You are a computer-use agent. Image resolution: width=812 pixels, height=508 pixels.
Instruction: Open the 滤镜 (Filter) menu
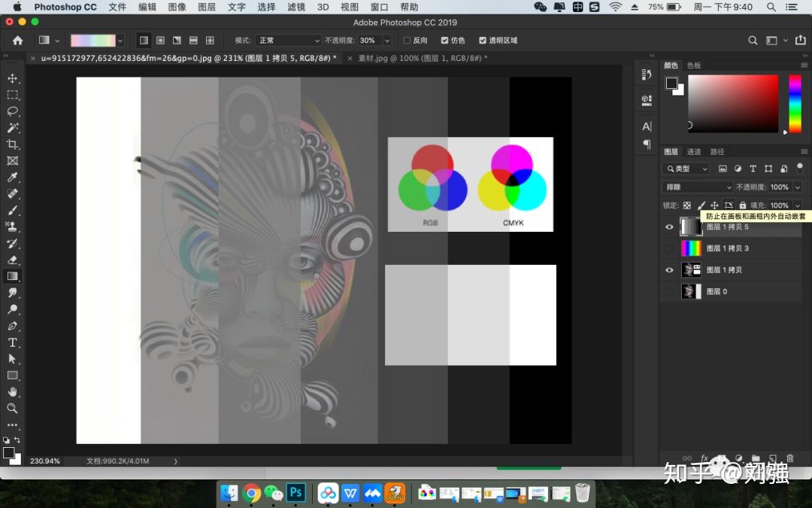point(296,7)
